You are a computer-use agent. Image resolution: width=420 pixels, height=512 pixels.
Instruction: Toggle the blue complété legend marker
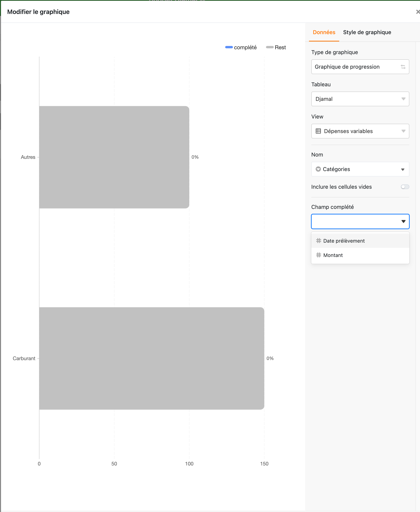click(x=229, y=47)
